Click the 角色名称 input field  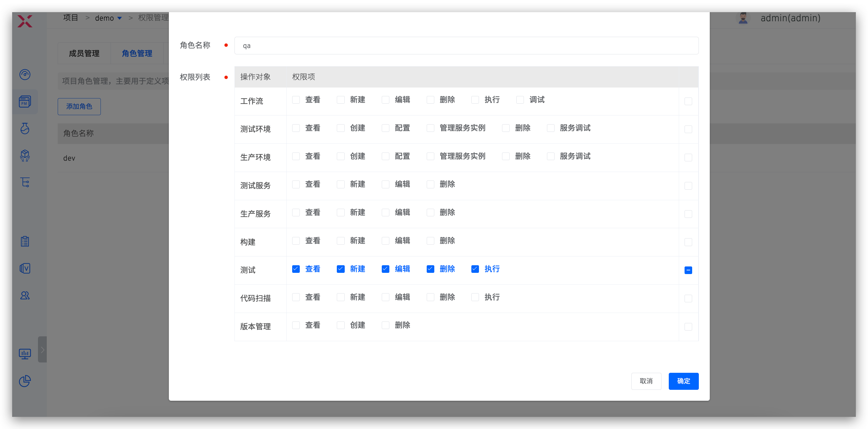click(466, 46)
